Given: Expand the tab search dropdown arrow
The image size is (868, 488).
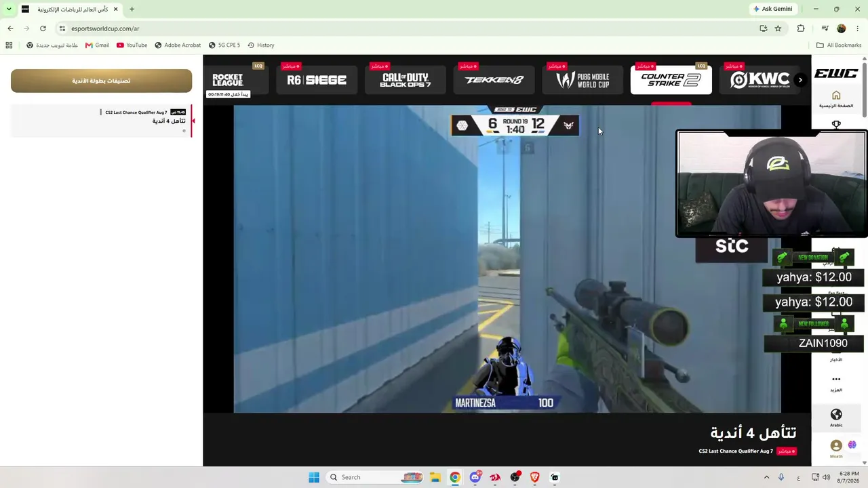Looking at the screenshot, I should [9, 9].
